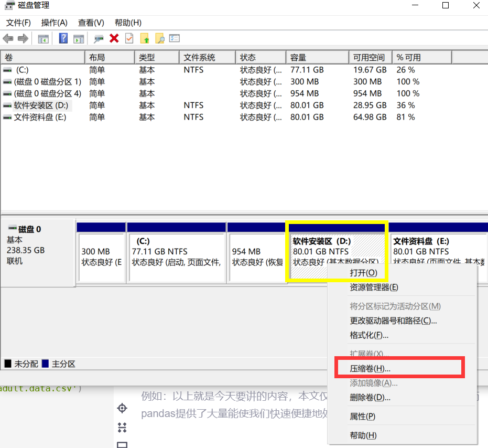The image size is (488, 448).
Task: Click the Disk Management app icon in the title bar
Action: click(9, 5)
